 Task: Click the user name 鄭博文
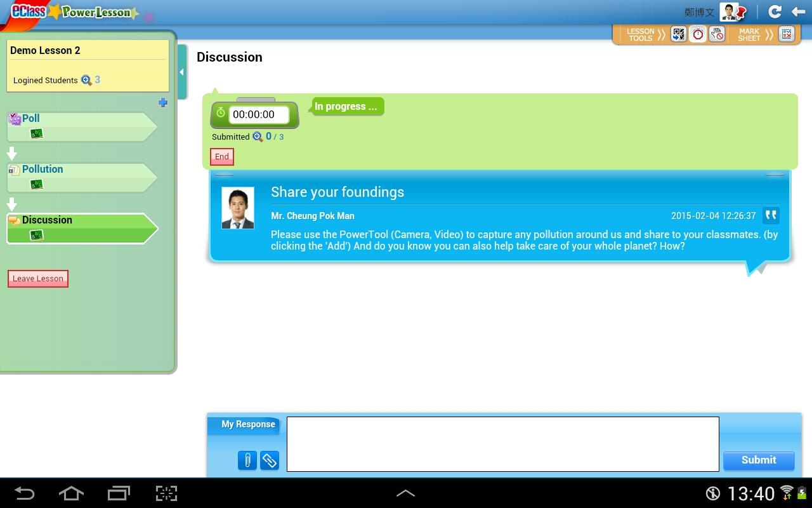tap(700, 13)
